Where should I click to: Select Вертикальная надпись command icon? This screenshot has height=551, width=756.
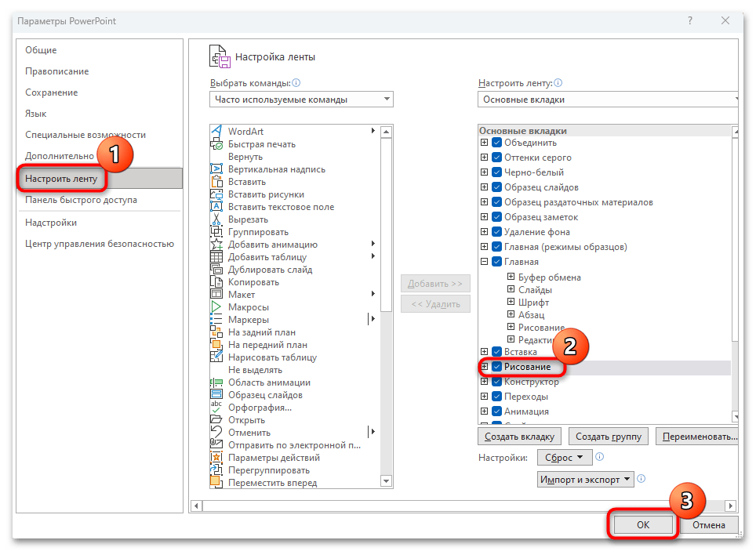coord(216,169)
